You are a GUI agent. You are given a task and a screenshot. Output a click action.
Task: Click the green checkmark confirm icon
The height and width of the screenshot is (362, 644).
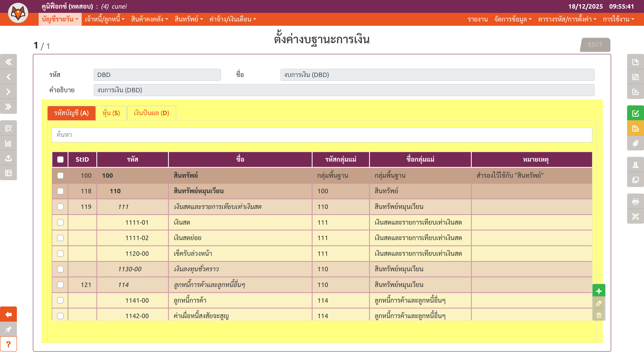(635, 113)
